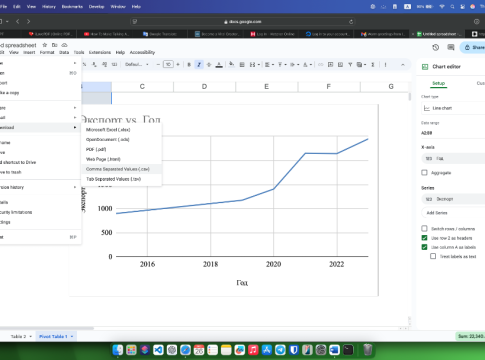The image size is (485, 360).
Task: Open the Line chart type dropdown
Action: (x=453, y=108)
